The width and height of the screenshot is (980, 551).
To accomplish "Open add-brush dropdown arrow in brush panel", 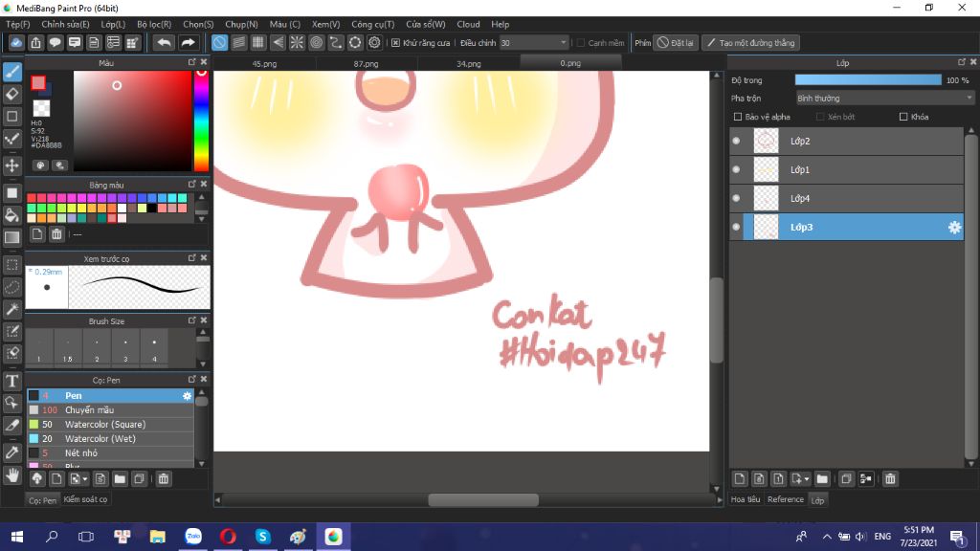I will click(84, 479).
